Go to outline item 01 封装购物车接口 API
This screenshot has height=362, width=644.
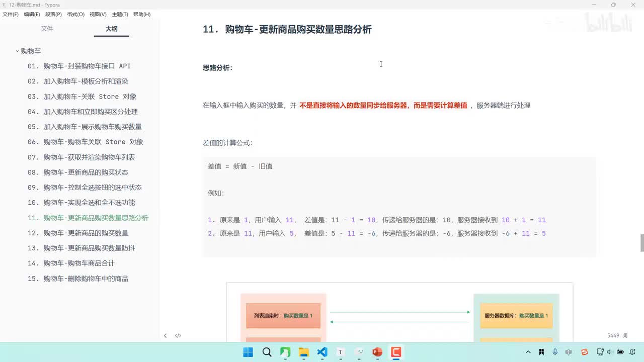point(79,66)
